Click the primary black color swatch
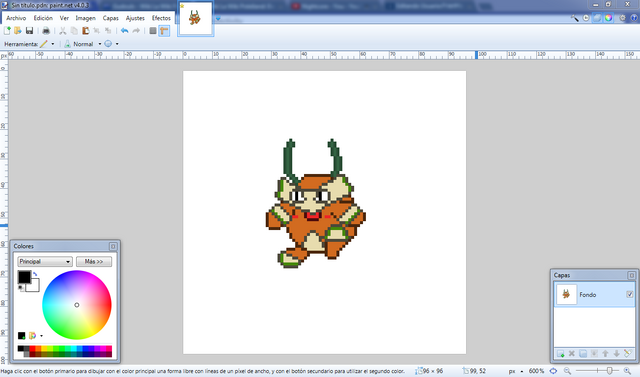This screenshot has width=640, height=377. pyautogui.click(x=24, y=277)
